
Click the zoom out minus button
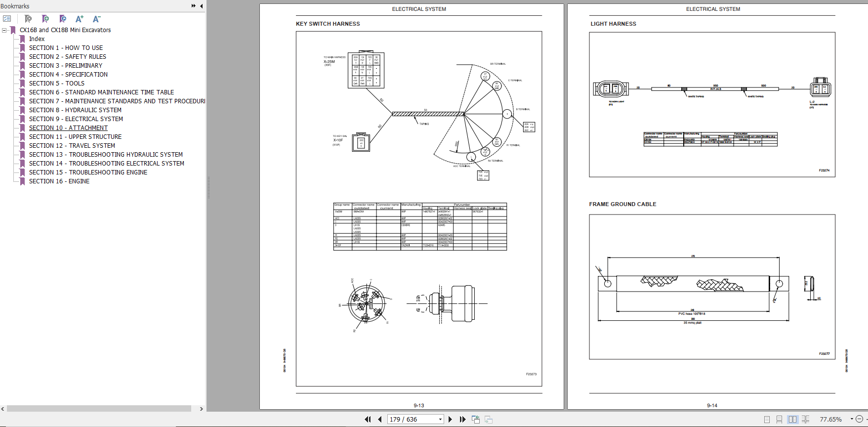click(859, 419)
